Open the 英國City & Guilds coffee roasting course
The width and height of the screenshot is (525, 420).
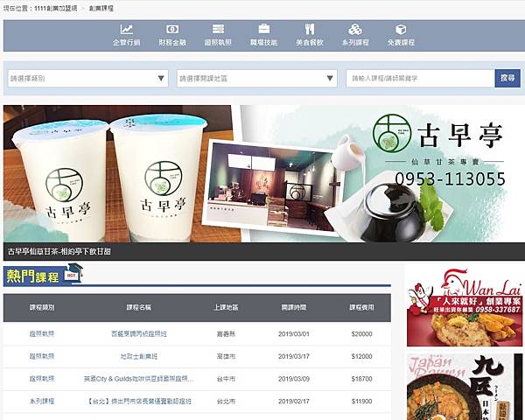tap(138, 379)
